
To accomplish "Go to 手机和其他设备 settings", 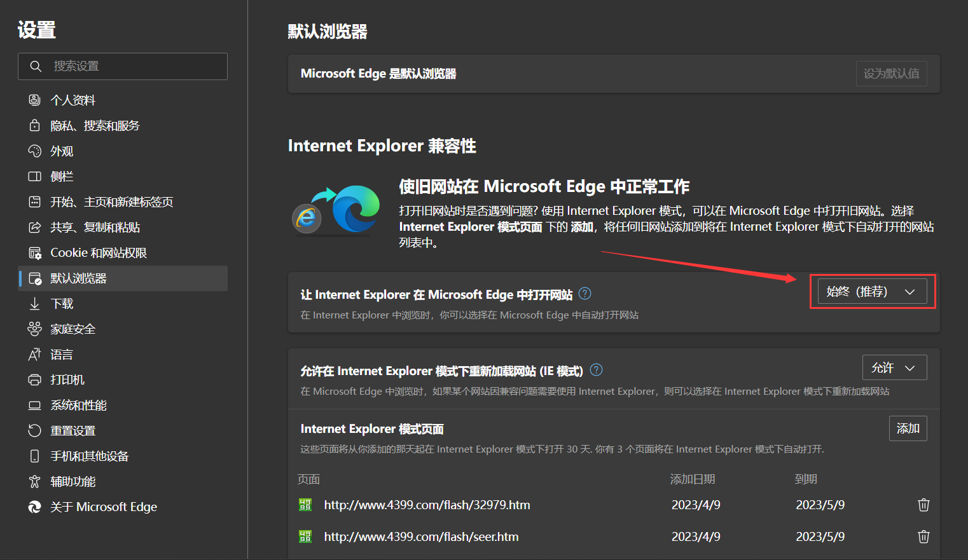I will (123, 456).
